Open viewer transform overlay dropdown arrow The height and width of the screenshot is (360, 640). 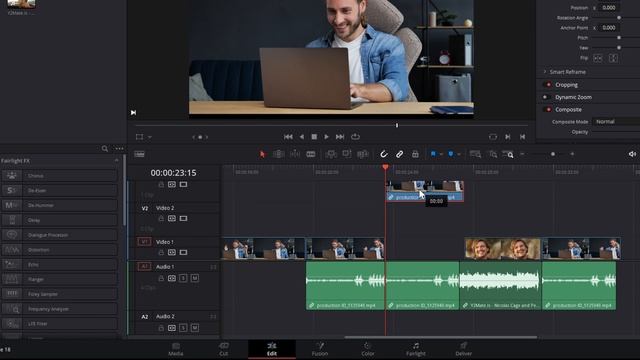point(150,137)
